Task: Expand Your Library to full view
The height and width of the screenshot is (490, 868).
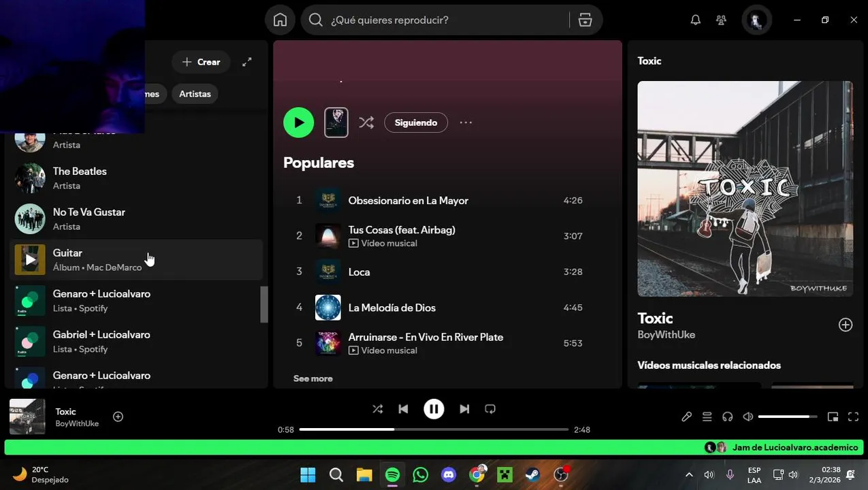Action: tap(247, 62)
